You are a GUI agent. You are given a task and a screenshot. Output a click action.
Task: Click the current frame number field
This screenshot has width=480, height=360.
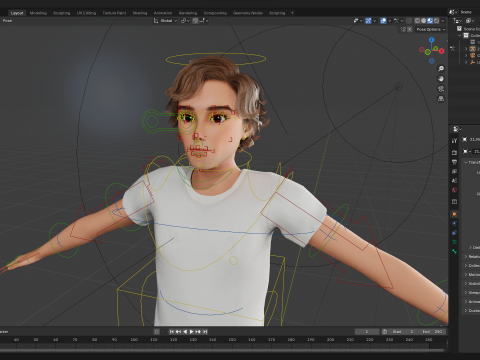(x=367, y=332)
